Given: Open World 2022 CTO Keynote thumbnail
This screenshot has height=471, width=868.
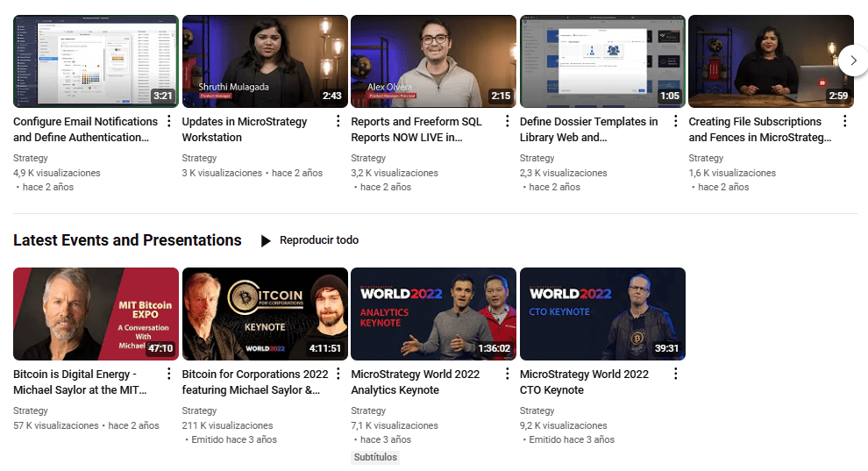Looking at the screenshot, I should point(602,314).
